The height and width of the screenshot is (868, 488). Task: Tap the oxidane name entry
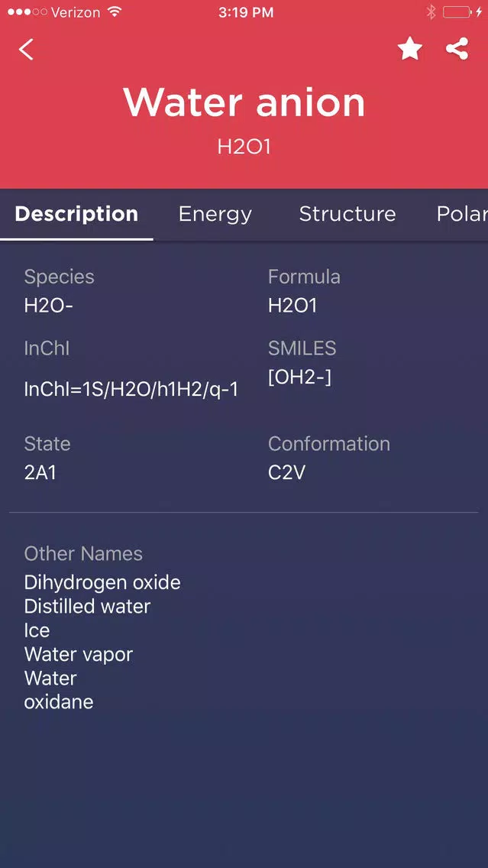tap(59, 702)
